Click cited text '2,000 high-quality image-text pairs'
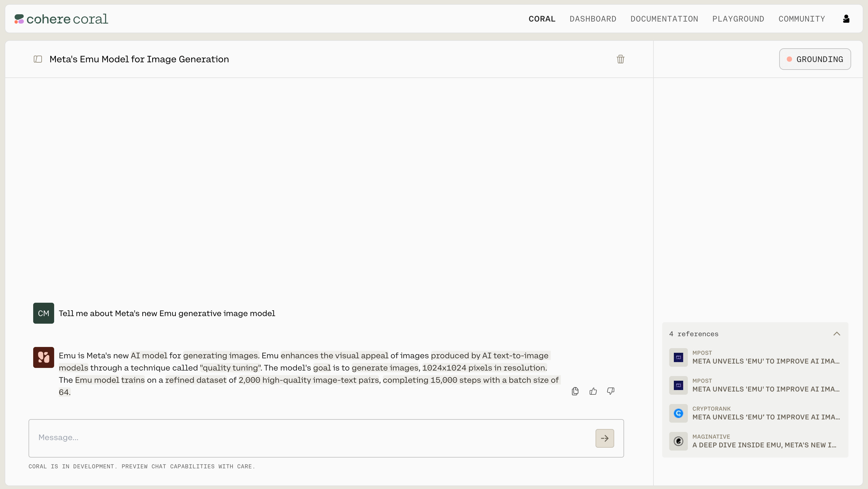Viewport: 868px width, 489px height. point(309,380)
